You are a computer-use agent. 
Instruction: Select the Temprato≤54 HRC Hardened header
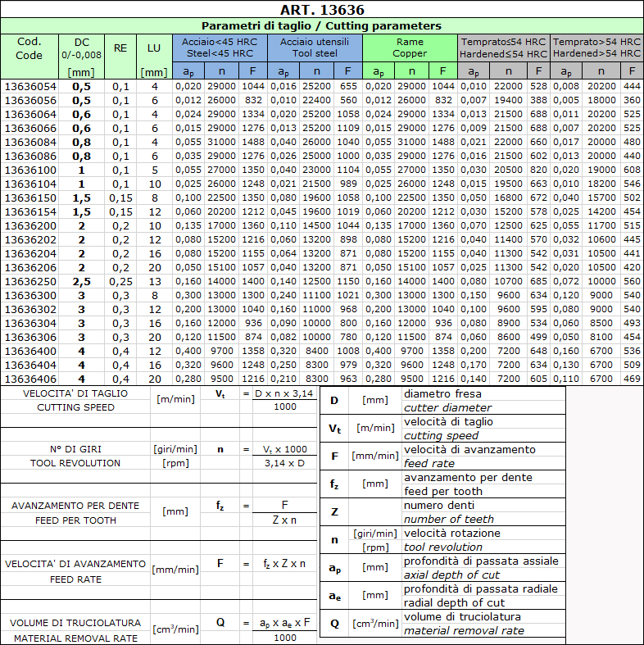(503, 48)
